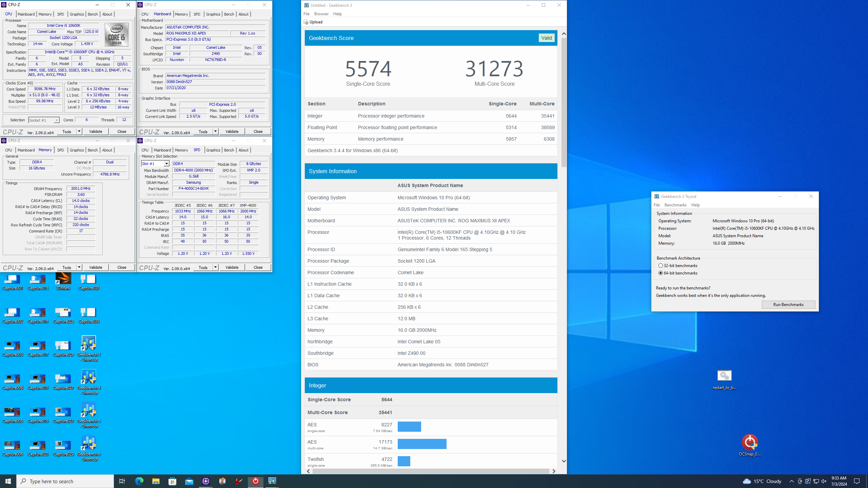Open the 3DMark desktop shortcut

(63, 281)
